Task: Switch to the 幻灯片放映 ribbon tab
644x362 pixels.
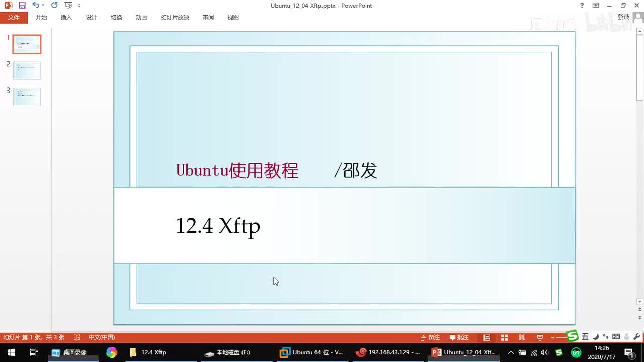Action: (175, 17)
